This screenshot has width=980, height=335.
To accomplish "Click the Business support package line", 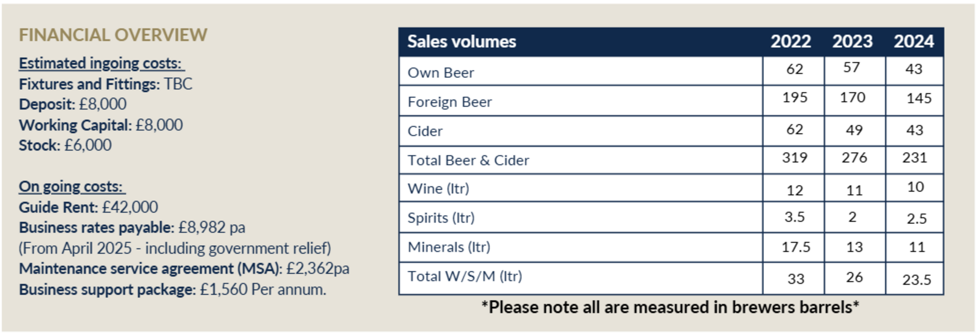I will (x=173, y=289).
